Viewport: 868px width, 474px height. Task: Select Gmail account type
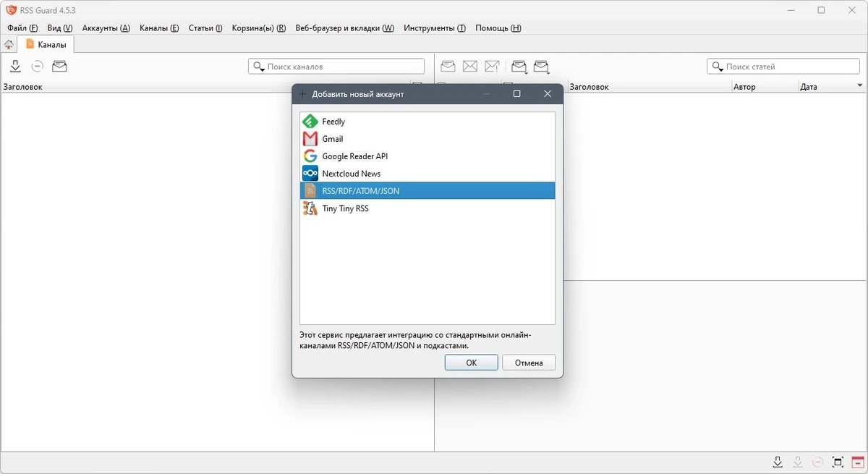coord(427,139)
